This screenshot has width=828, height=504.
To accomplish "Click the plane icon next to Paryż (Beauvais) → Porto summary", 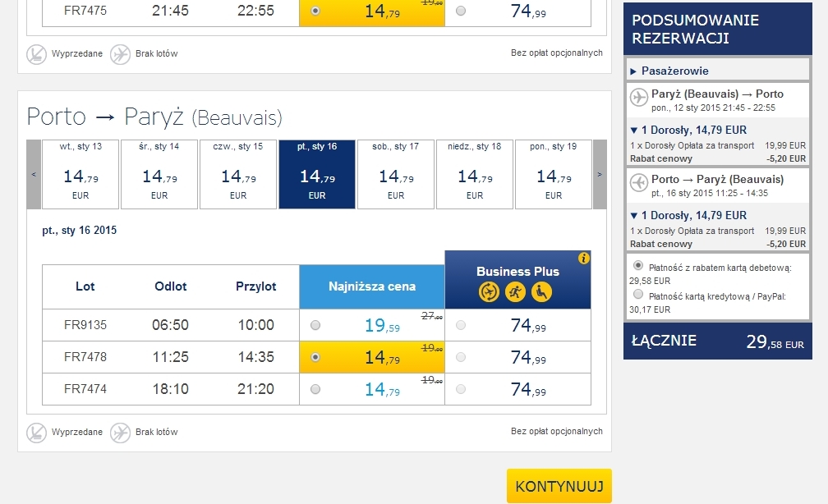I will click(639, 98).
